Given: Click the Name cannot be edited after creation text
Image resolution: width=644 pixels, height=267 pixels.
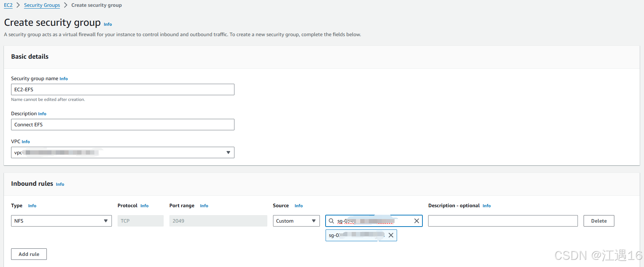Looking at the screenshot, I should [x=48, y=99].
